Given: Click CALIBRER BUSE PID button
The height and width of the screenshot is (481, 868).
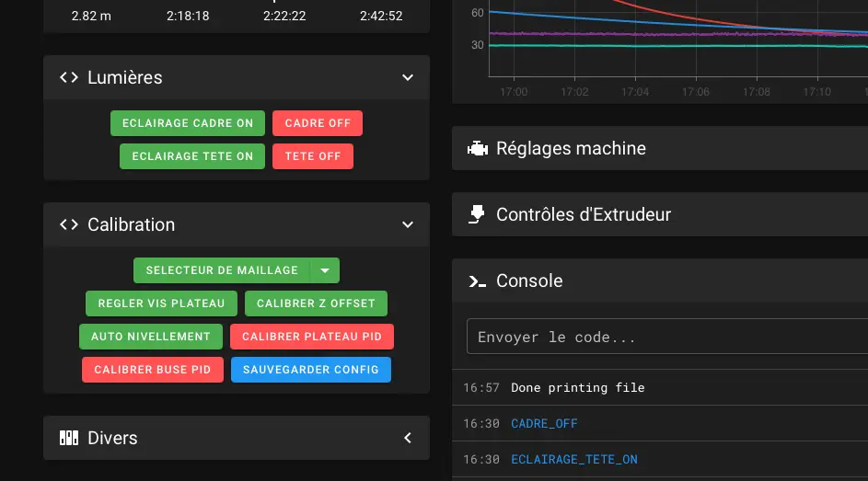Looking at the screenshot, I should pyautogui.click(x=153, y=370).
